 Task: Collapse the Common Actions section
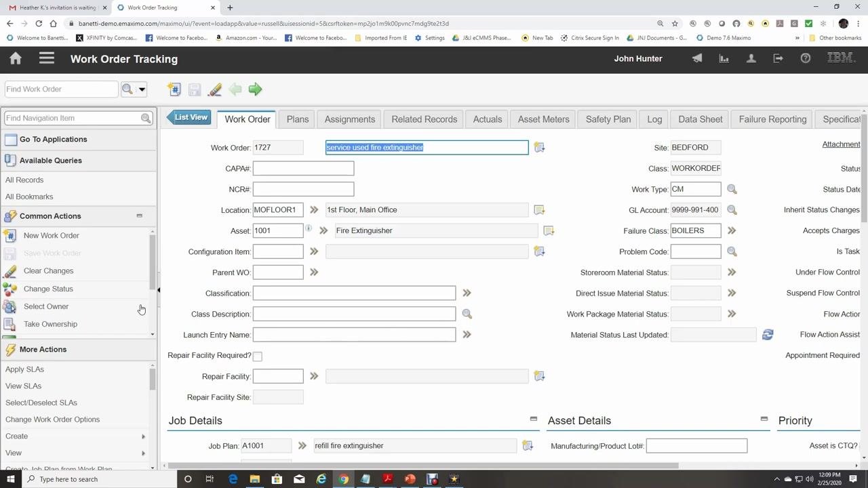139,216
